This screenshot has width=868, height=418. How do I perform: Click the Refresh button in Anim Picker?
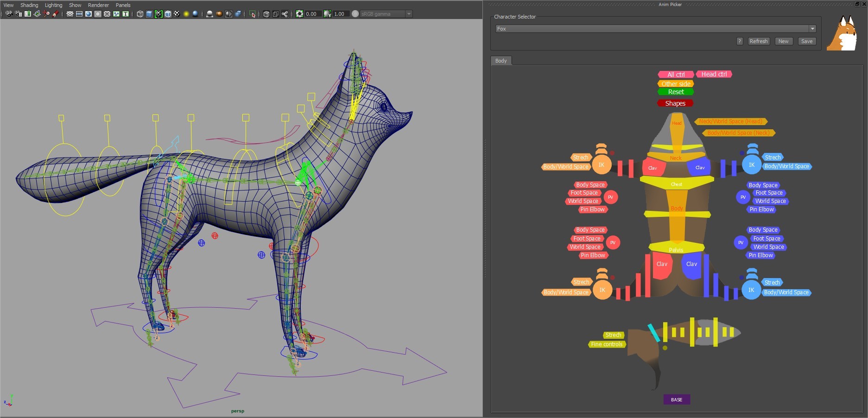pos(758,41)
